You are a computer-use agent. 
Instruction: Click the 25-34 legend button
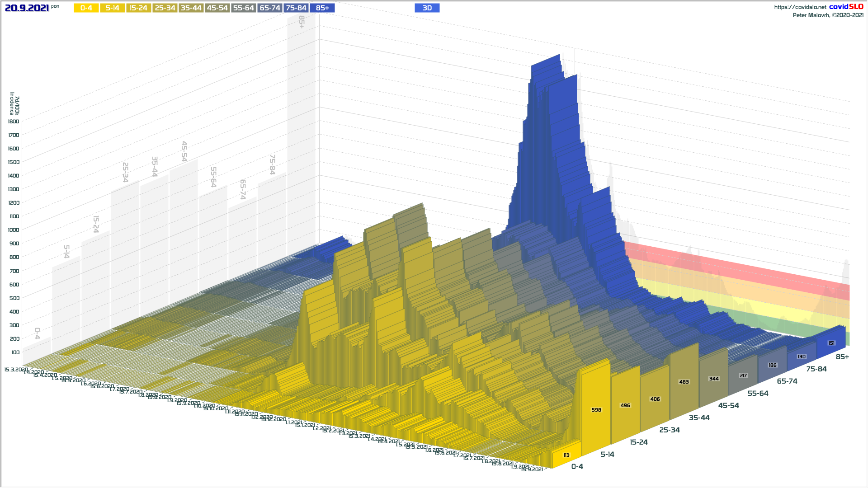pos(165,8)
